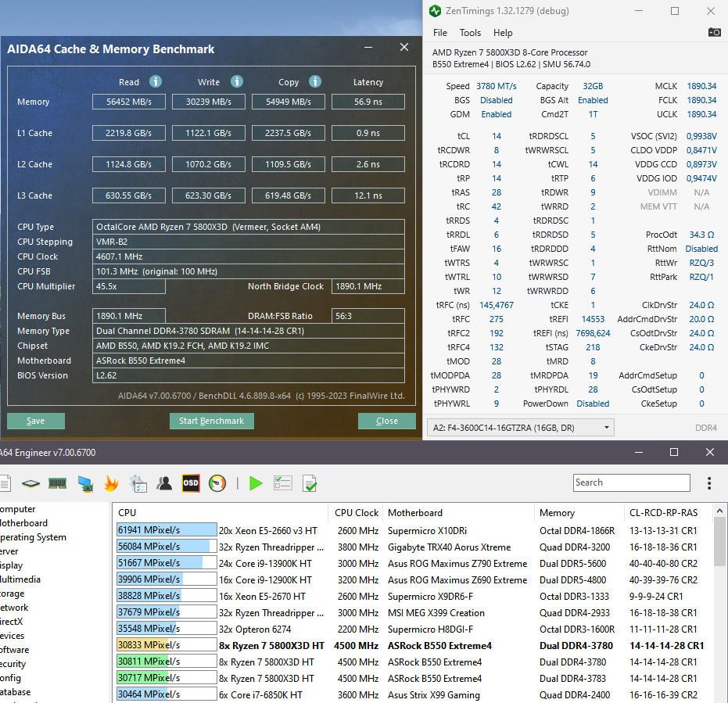This screenshot has width=728, height=703.
Task: Start benchmark with green play arrow
Action: tap(256, 483)
